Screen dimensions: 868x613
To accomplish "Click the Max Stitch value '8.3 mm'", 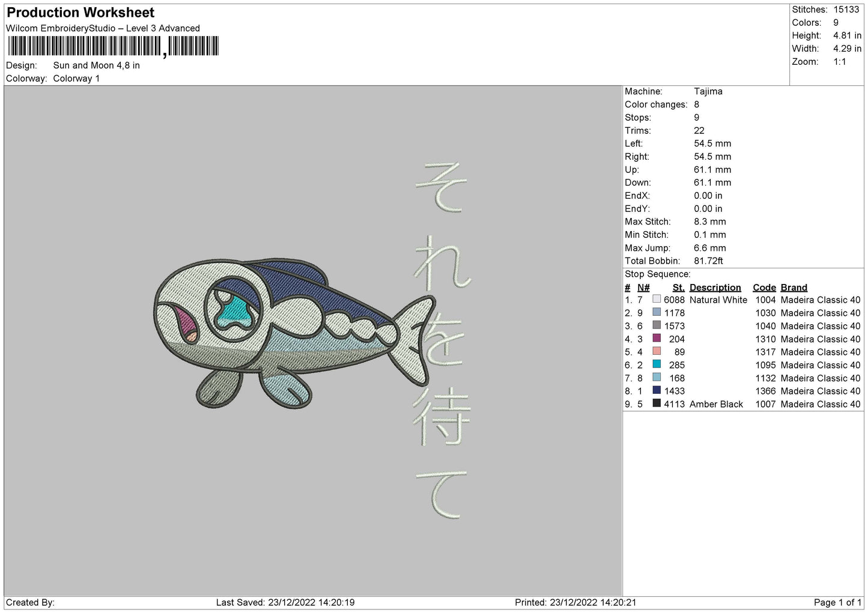I will coord(710,222).
